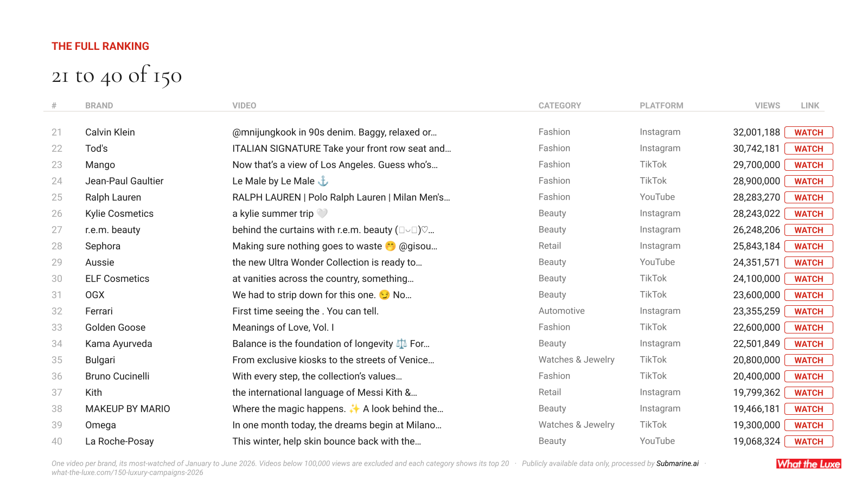The height and width of the screenshot is (488, 868).
Task: Select 'First time seeing the' Ferrari title
Action: 305,311
